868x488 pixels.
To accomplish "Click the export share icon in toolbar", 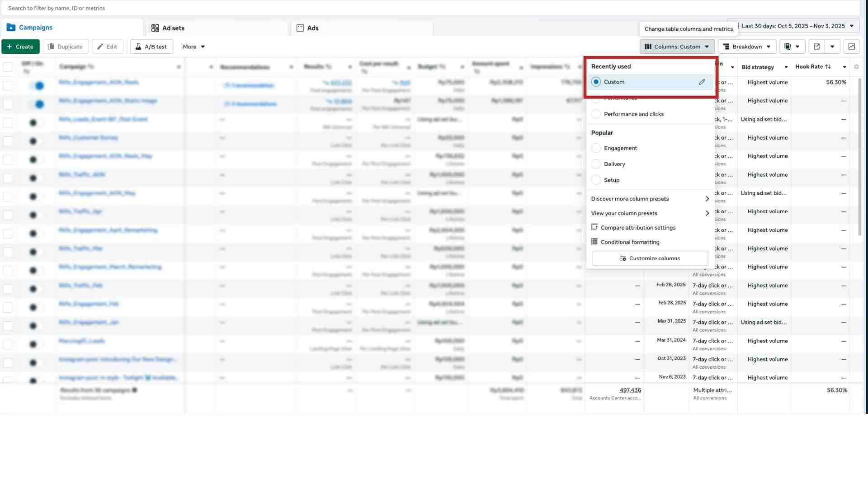I will point(816,47).
